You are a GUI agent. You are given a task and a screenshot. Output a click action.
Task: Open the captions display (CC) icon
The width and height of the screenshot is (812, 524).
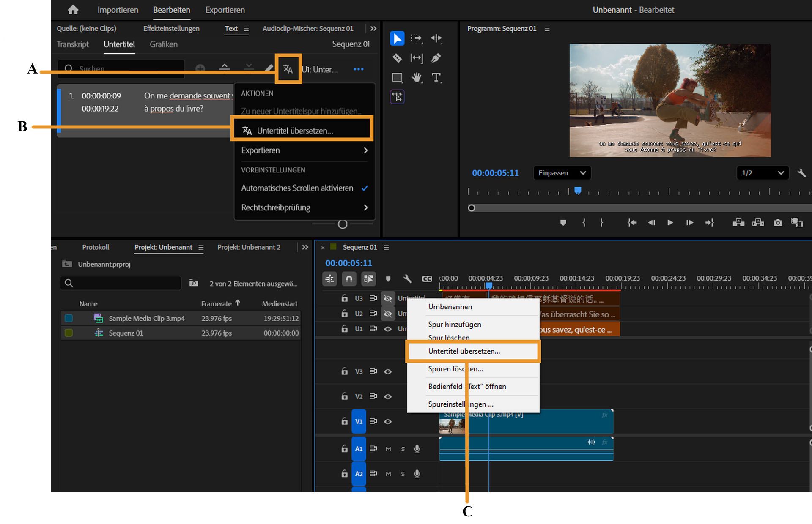427,278
